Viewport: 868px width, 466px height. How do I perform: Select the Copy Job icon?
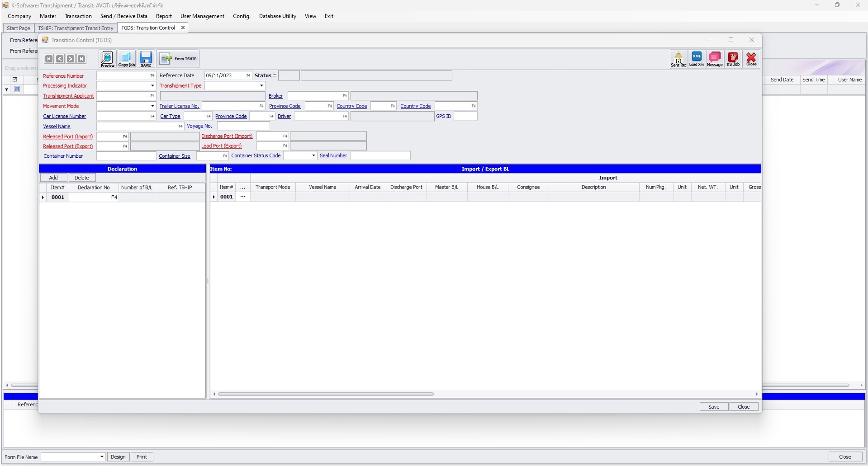[126, 59]
